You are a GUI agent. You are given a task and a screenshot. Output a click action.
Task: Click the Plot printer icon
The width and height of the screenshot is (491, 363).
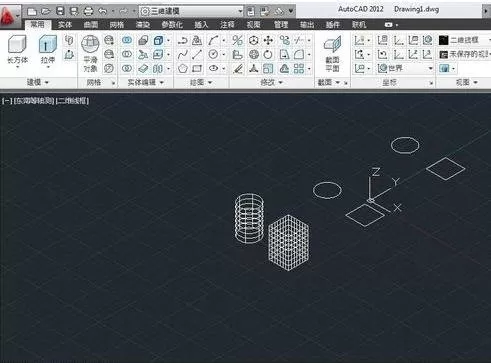88,12
